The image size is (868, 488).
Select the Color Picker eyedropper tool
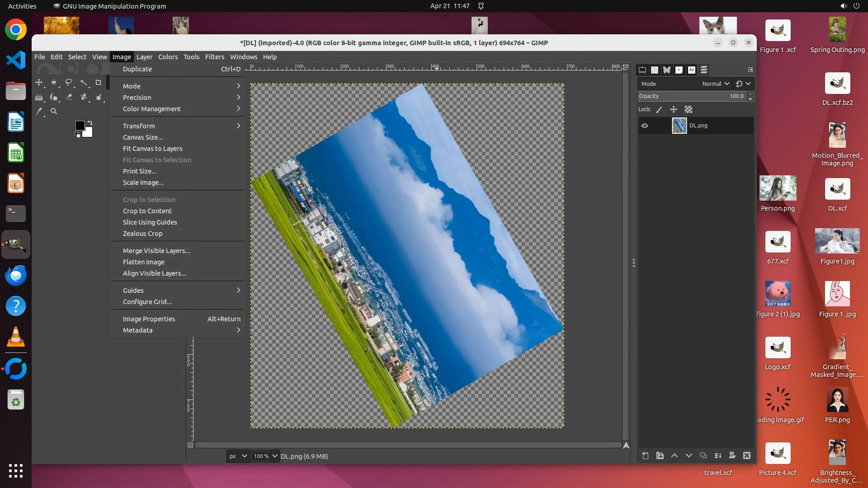click(39, 111)
